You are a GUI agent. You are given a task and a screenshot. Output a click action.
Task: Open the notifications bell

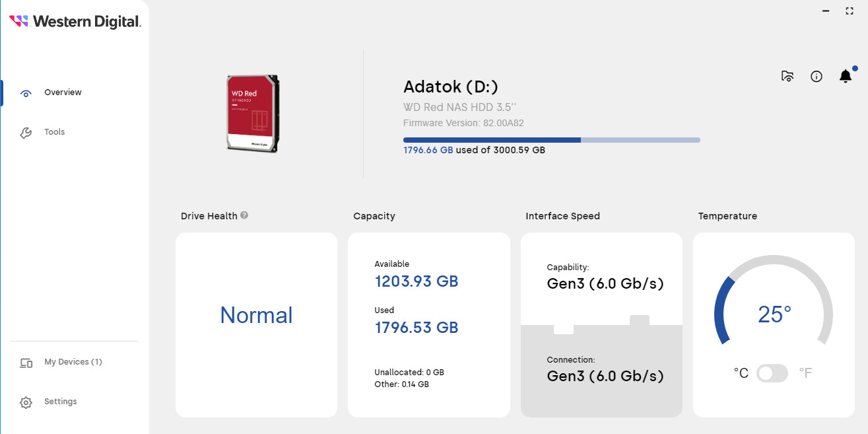click(846, 77)
